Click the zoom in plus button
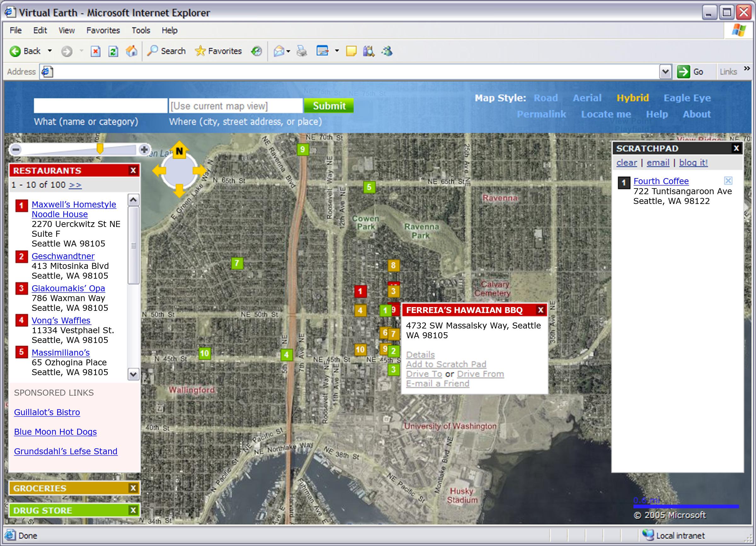The image size is (756, 546). [x=144, y=150]
